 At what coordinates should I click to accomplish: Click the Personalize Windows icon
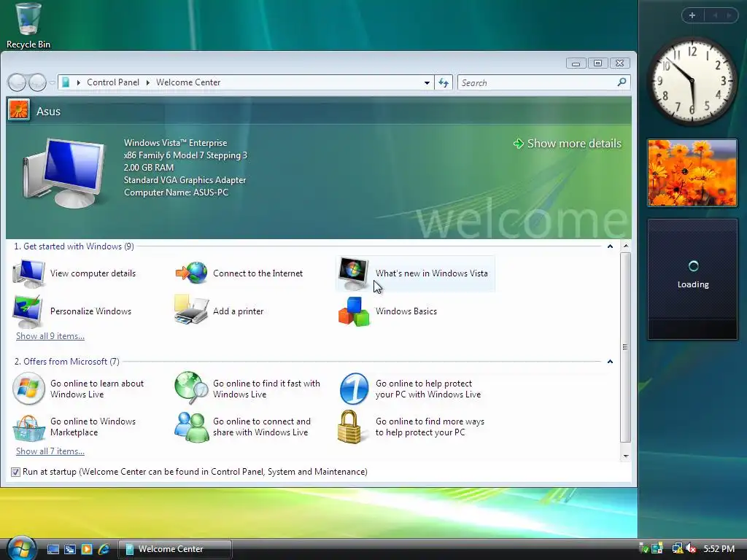(28, 311)
